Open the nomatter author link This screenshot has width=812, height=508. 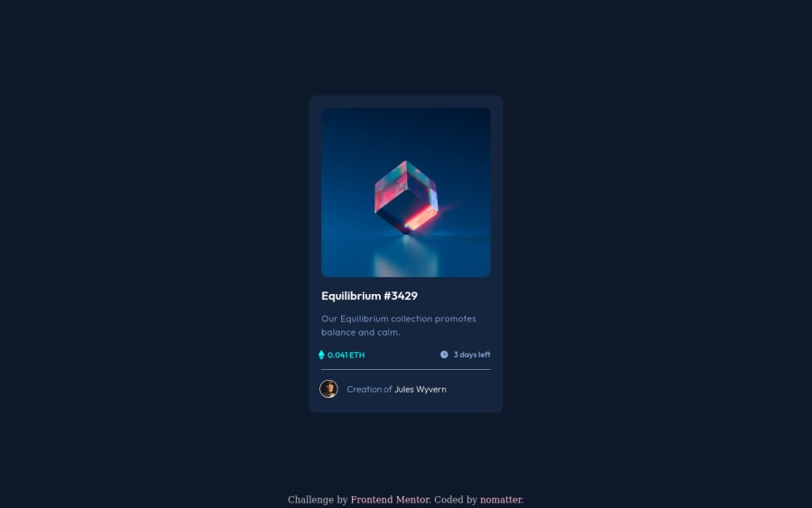coord(501,500)
